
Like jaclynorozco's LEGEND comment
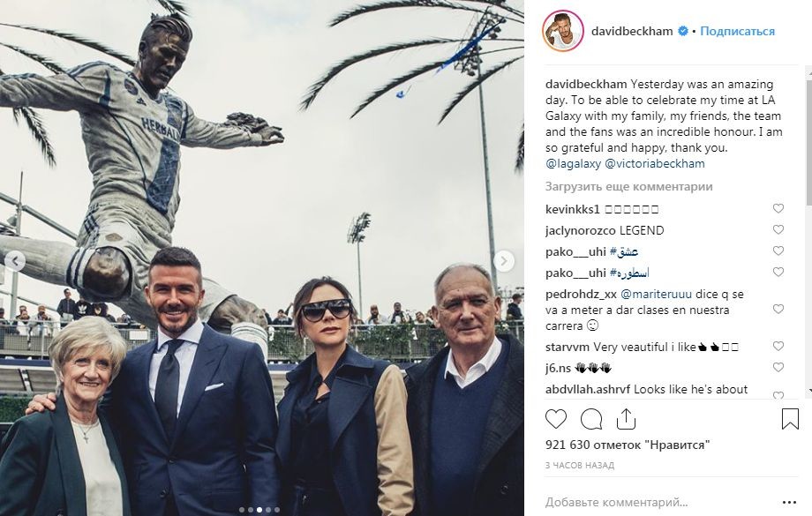[778, 230]
